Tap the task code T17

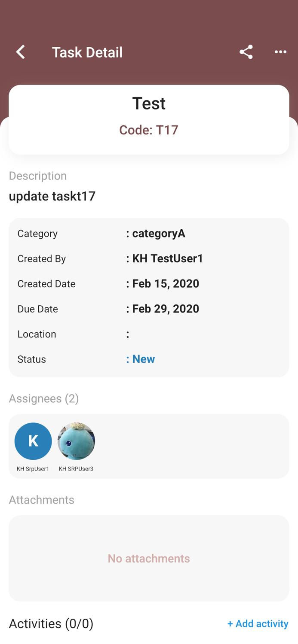click(149, 130)
